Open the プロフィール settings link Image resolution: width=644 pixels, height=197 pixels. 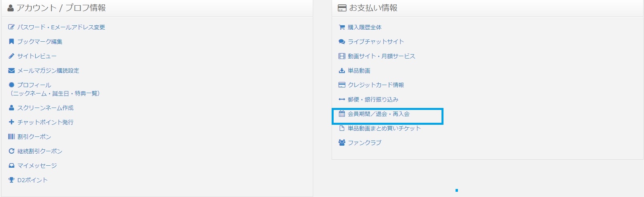coord(34,85)
